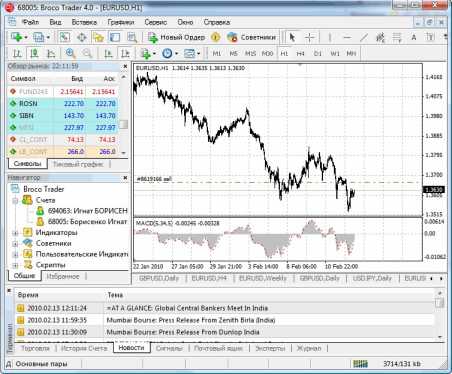Expand the Скрипты tree node
Screen dimensions: 452x374
pyautogui.click(x=15, y=265)
